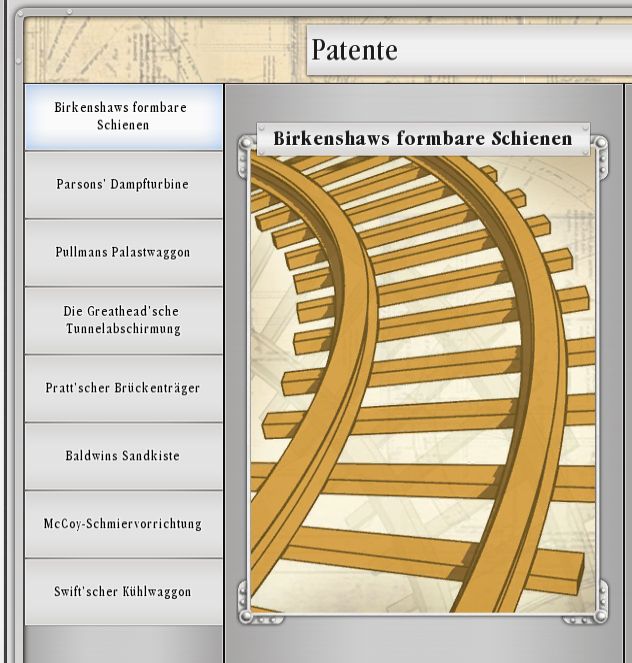This screenshot has width=632, height=663.
Task: Click the curved rails patent illustration
Action: click(x=423, y=384)
